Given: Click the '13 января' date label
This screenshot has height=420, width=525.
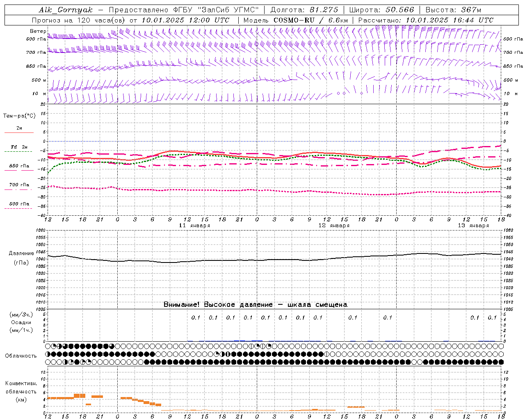Looking at the screenshot, I should (x=473, y=226).
